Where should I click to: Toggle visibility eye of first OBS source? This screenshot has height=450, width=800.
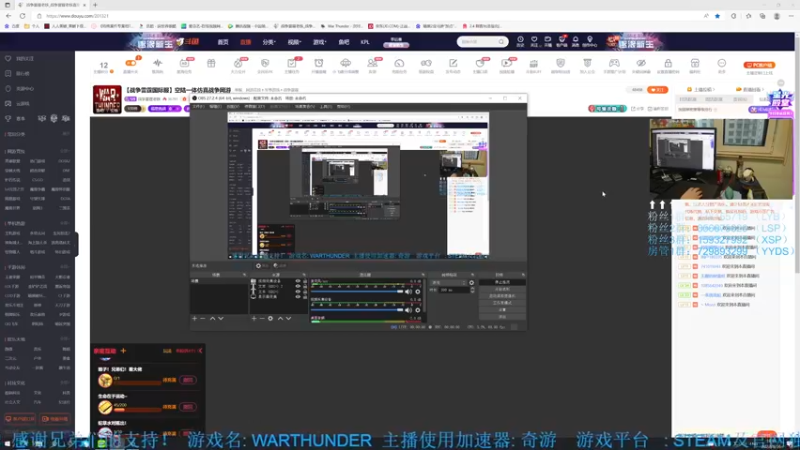pos(298,281)
